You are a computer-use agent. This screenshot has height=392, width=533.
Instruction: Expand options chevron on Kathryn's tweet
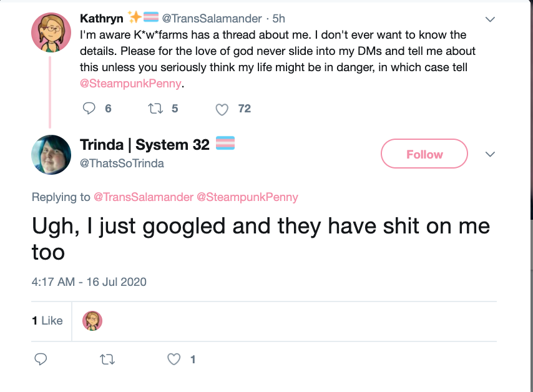coord(490,19)
